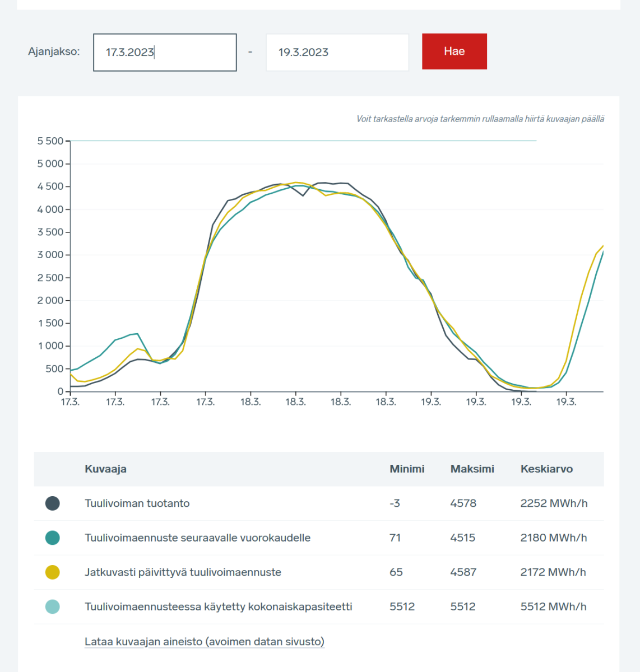Screen dimensions: 640x672
Task: Select Tuulivoimaennuste seuraavalle vuorokaudelle row label
Action: point(197,538)
